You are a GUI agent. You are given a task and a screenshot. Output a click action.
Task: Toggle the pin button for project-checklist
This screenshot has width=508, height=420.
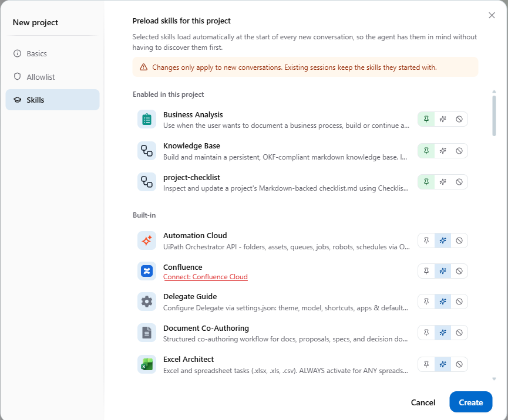click(x=426, y=182)
